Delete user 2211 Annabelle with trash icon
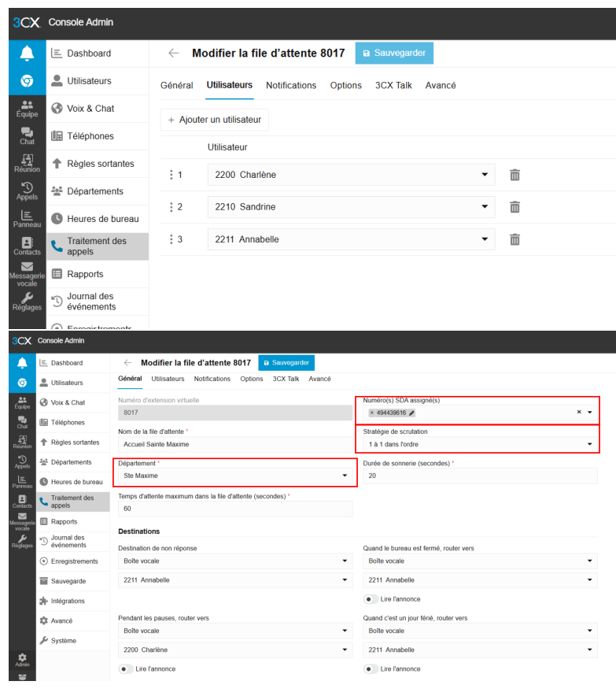Viewport: 616px width, 696px height. (x=515, y=239)
